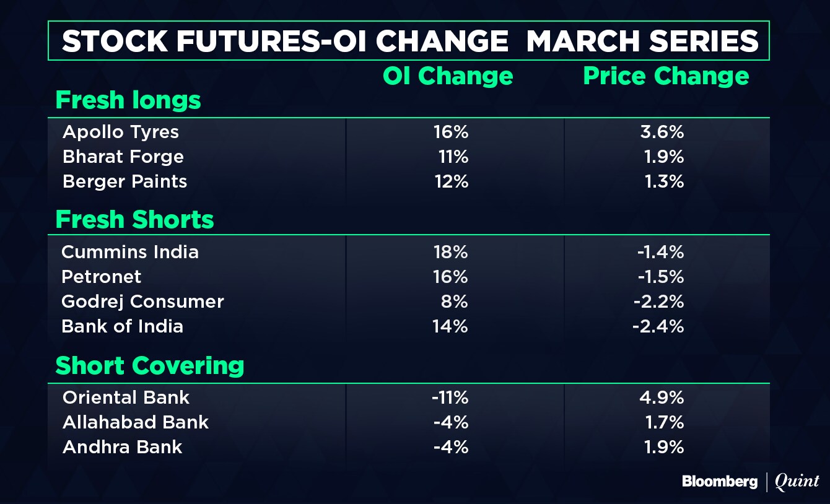Click the Godrej Consumer stock name

[x=142, y=302]
